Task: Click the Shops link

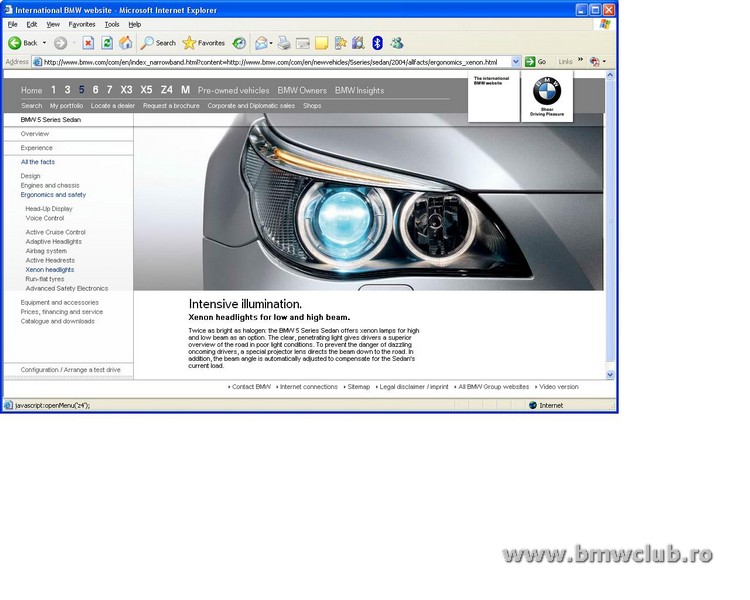Action: tap(312, 106)
